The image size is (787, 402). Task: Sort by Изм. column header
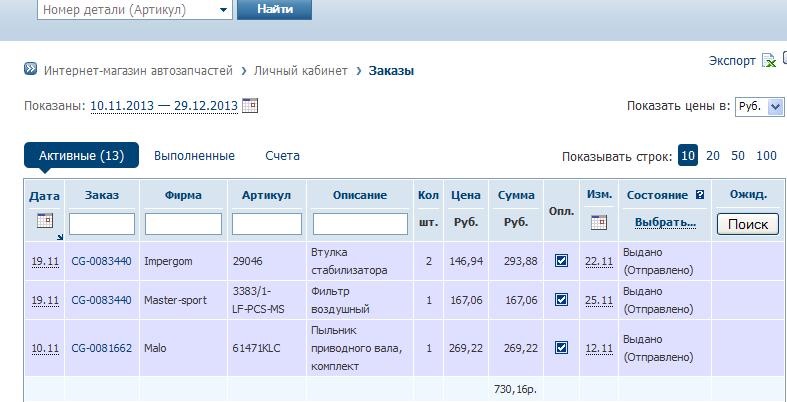click(599, 195)
